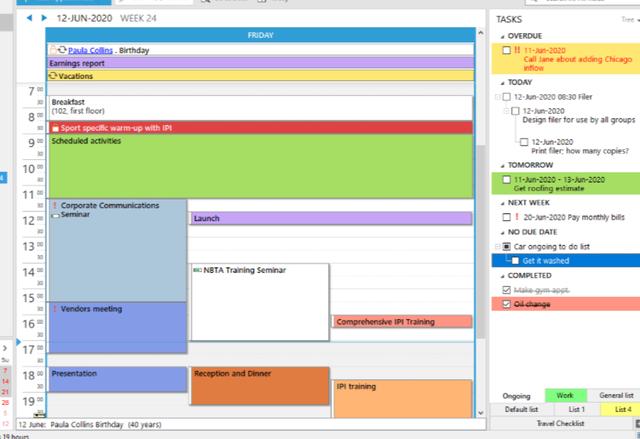This screenshot has width=640, height=439.
Task: Uncheck the Oil change completed task
Action: tap(507, 304)
